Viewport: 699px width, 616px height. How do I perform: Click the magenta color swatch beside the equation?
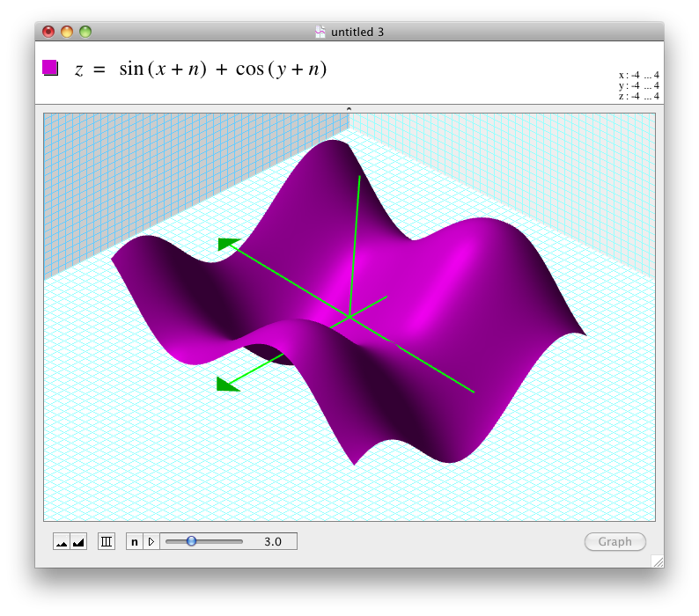[50, 68]
